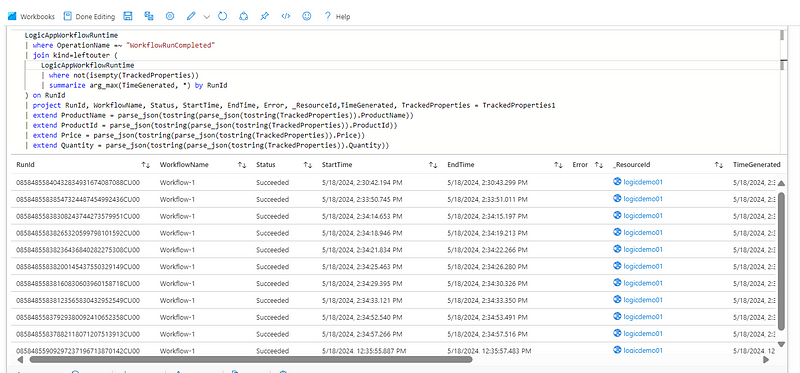Open logicdemo01 link in 2:34:21 row

click(x=643, y=250)
